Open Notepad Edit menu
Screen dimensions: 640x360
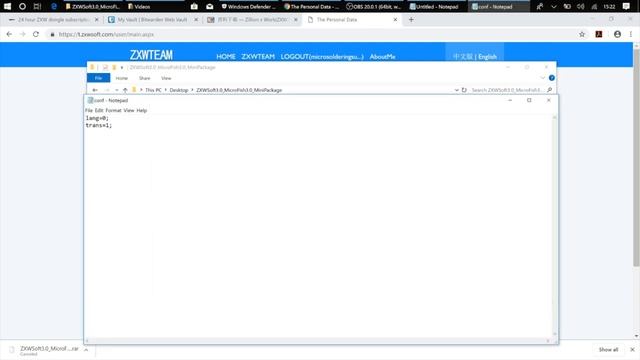coord(99,110)
